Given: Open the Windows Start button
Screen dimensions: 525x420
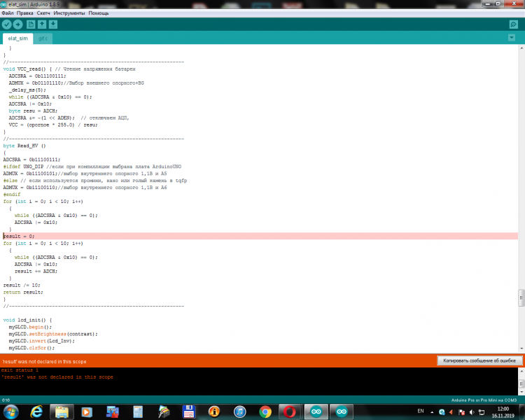Looking at the screenshot, I should [10, 412].
